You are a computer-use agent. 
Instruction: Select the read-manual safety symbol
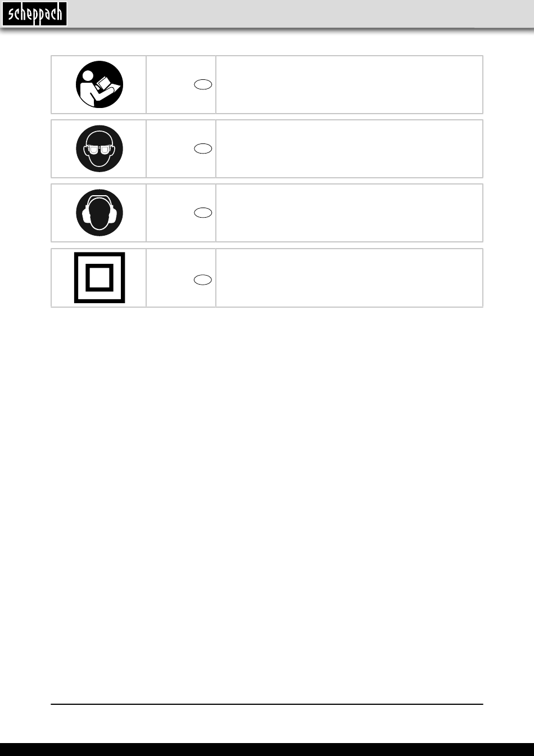coord(99,85)
